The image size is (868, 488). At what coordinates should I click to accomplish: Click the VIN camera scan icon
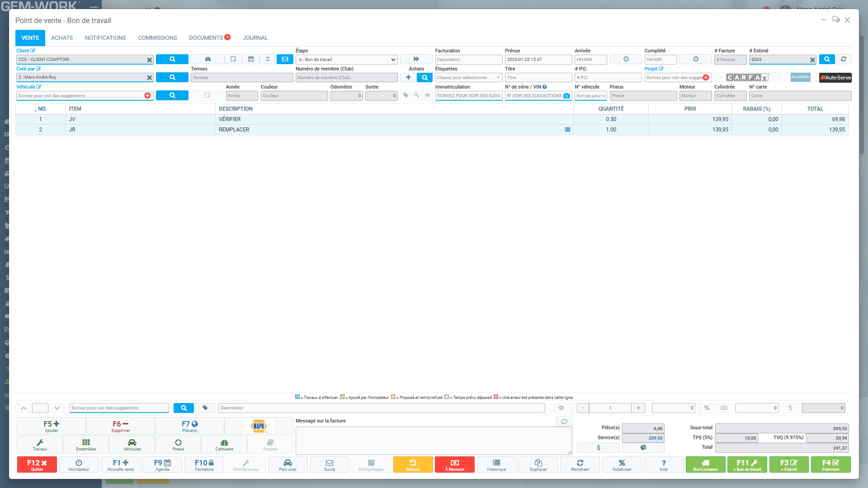(x=566, y=96)
